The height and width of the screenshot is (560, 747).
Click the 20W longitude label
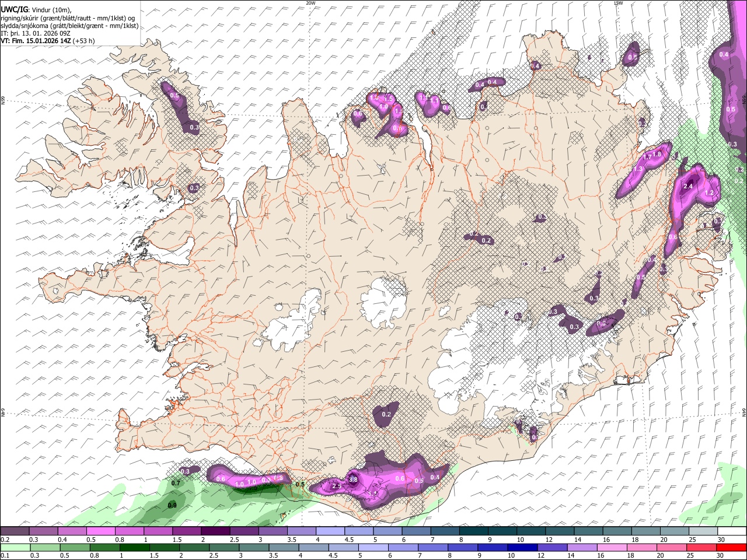click(x=310, y=3)
